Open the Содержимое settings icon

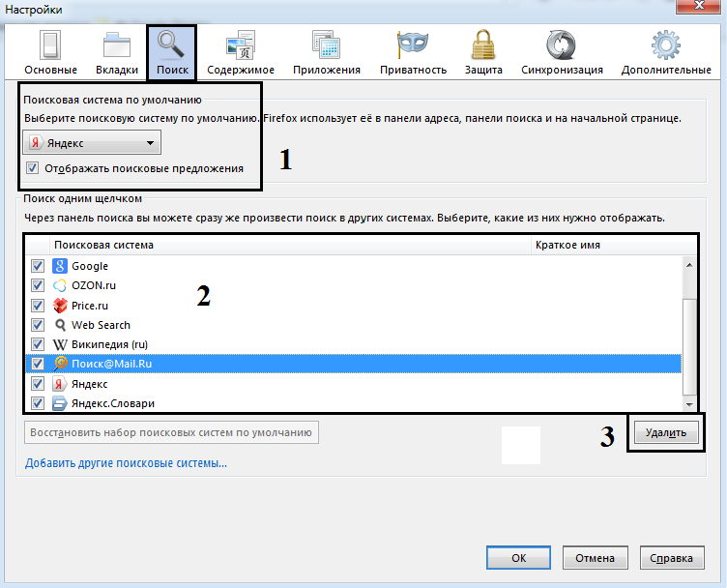[x=241, y=45]
